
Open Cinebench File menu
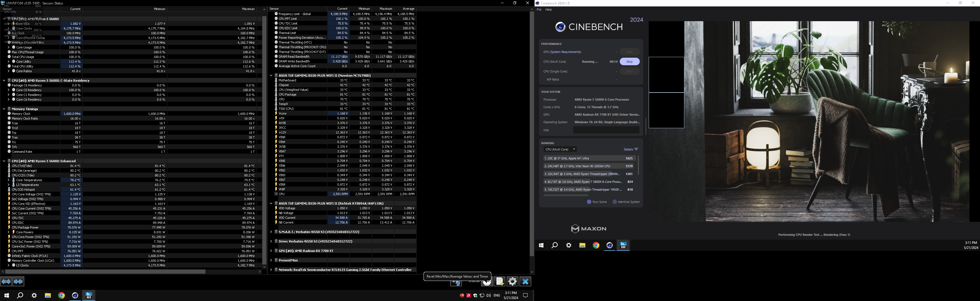539,9
